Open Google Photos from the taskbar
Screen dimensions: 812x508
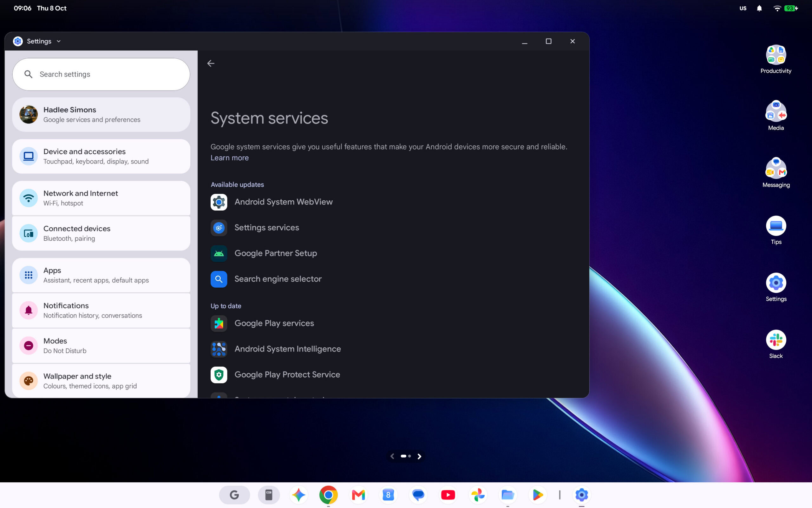click(478, 495)
